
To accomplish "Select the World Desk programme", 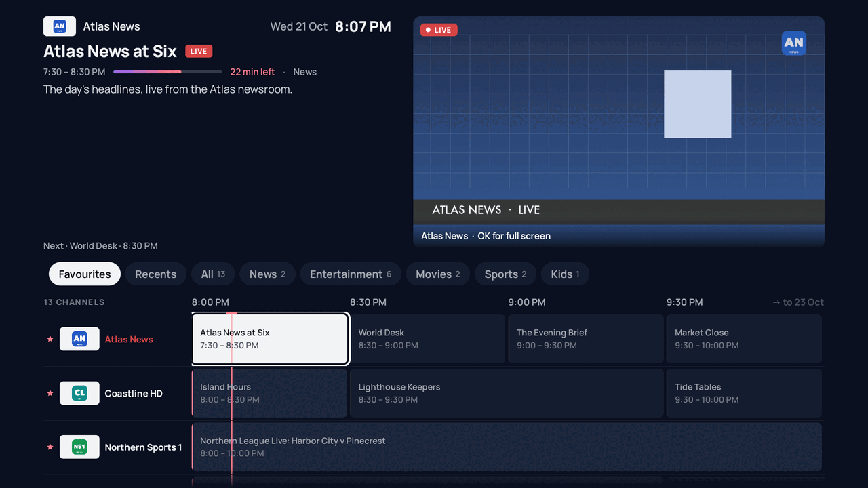I will click(x=428, y=339).
